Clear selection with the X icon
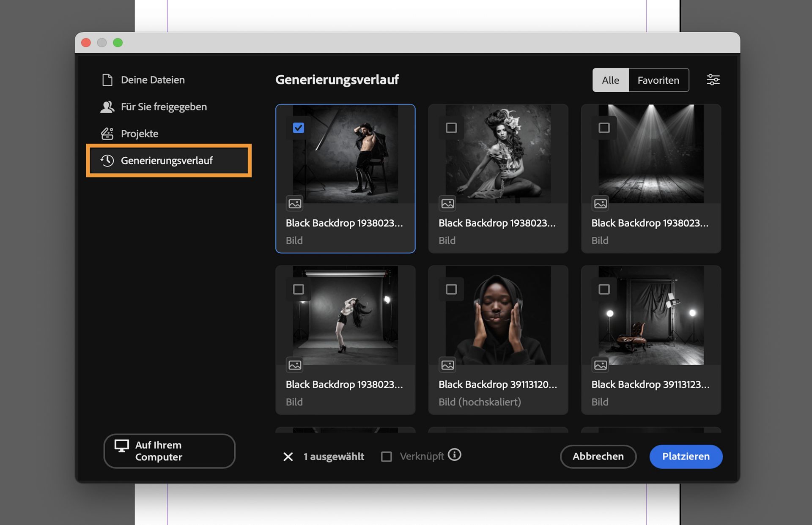The image size is (812, 525). (288, 457)
